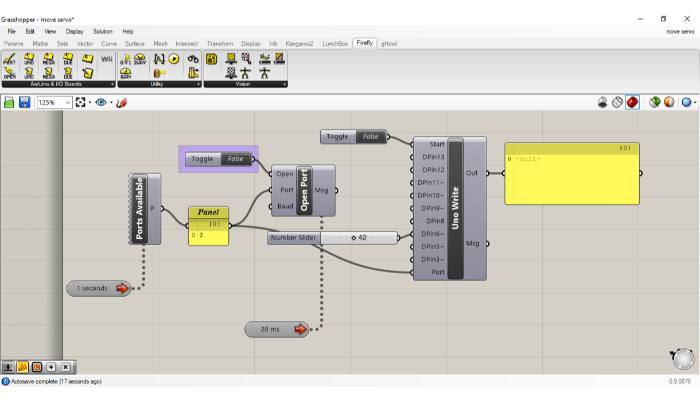Select the Ports Available component on canvas
700x400 pixels.
139,208
